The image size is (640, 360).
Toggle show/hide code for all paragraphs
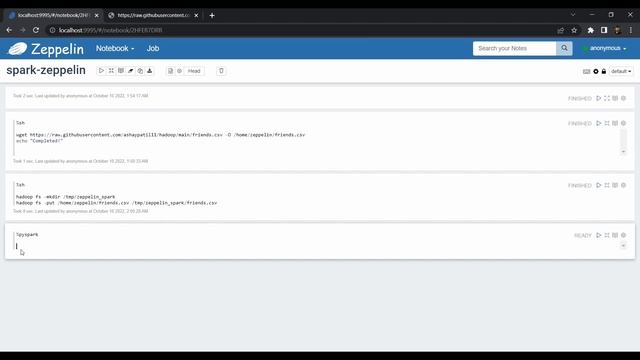coord(111,71)
